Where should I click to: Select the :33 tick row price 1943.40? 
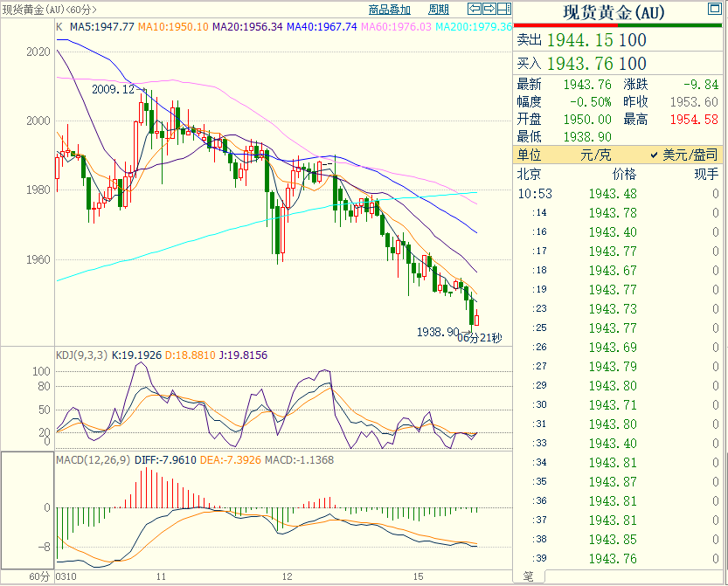(613, 444)
